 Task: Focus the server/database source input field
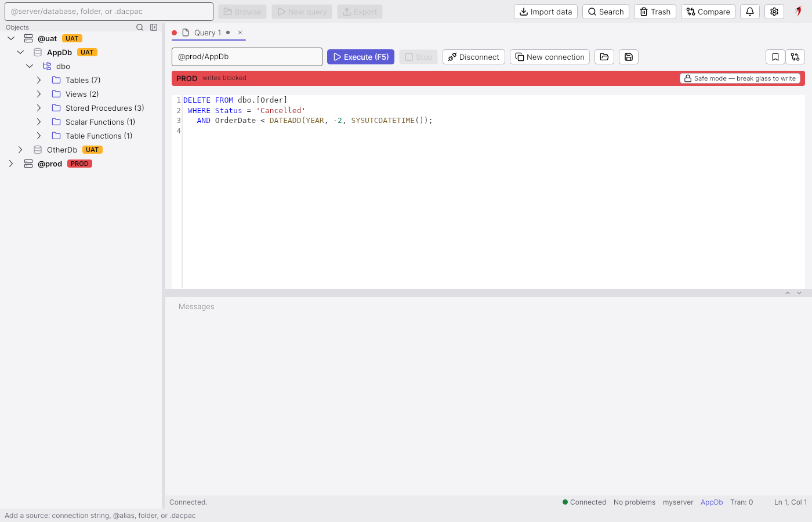109,12
